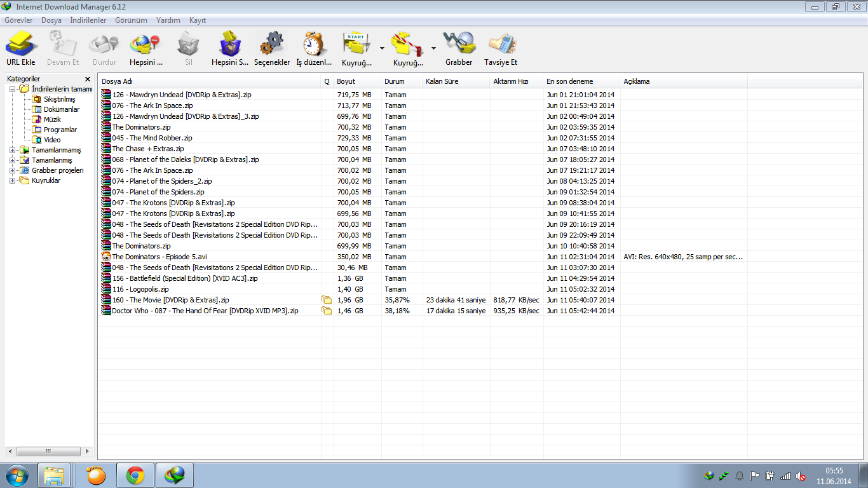868x488 pixels.
Task: Open Google Chrome from taskbar
Action: tap(135, 475)
